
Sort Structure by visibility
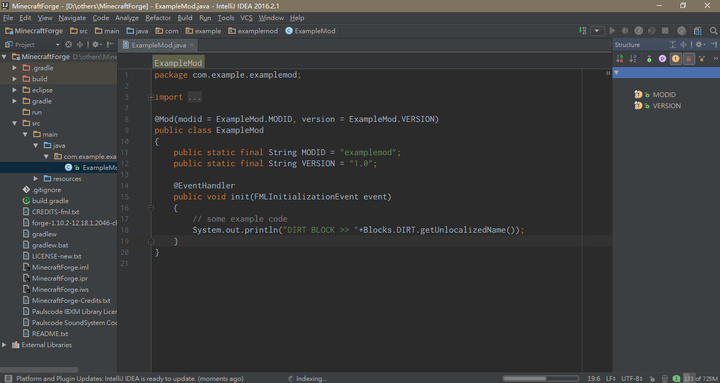pyautogui.click(x=619, y=59)
